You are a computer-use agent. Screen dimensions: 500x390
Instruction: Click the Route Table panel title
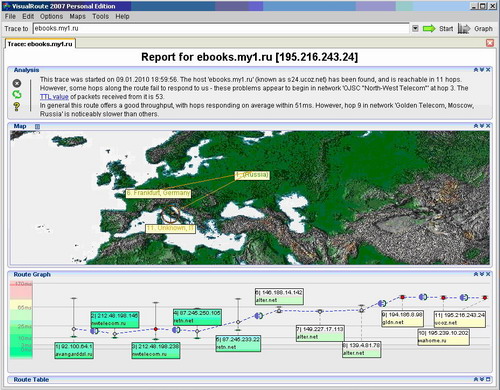coord(31,380)
